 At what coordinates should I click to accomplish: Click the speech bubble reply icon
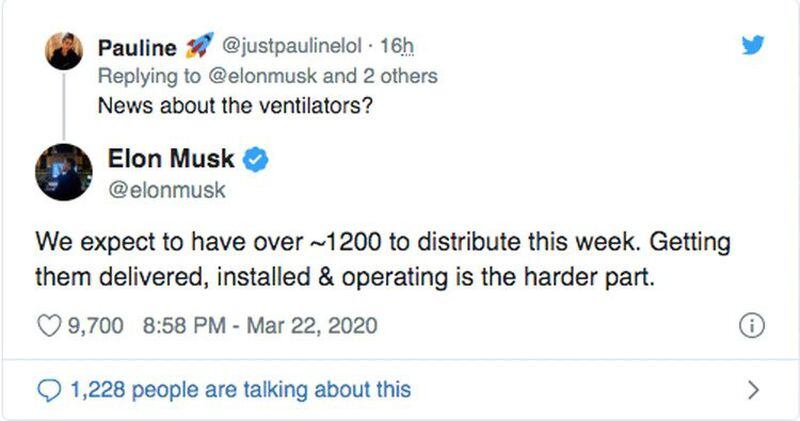click(x=49, y=390)
